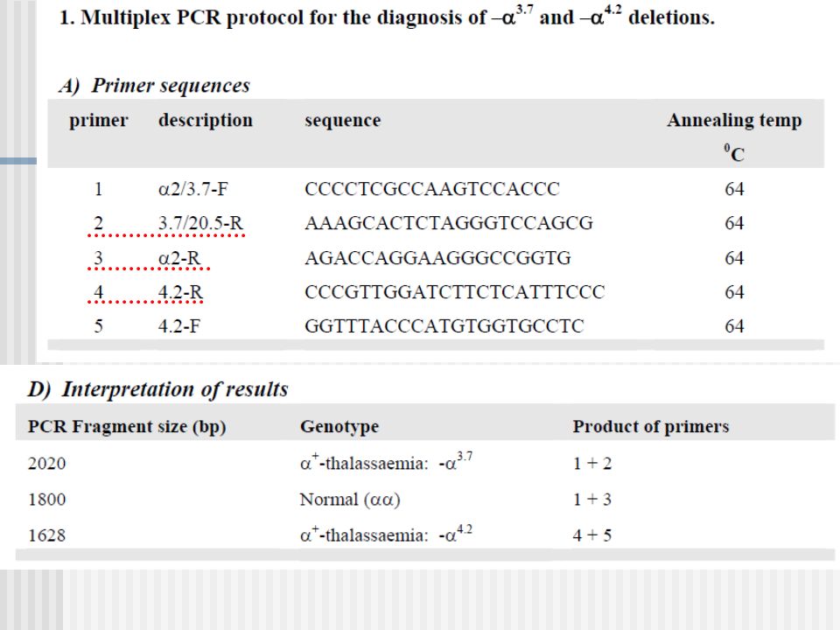Click the underlined α2-R primer description
840x630 pixels.
tap(178, 257)
